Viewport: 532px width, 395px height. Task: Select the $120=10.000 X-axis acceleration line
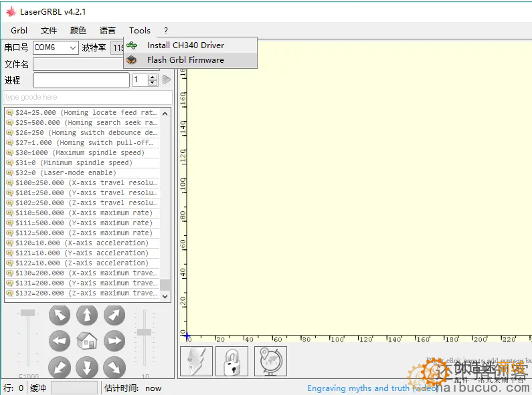82,243
